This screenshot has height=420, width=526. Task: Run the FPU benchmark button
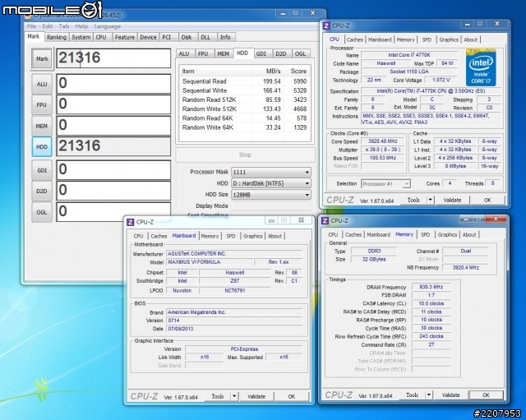click(x=42, y=104)
